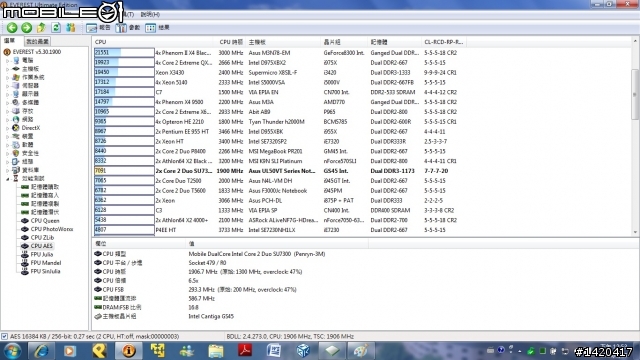Image resolution: width=640 pixels, height=360 pixels.
Task: Click the DirectX icon in tree
Action: point(16,128)
